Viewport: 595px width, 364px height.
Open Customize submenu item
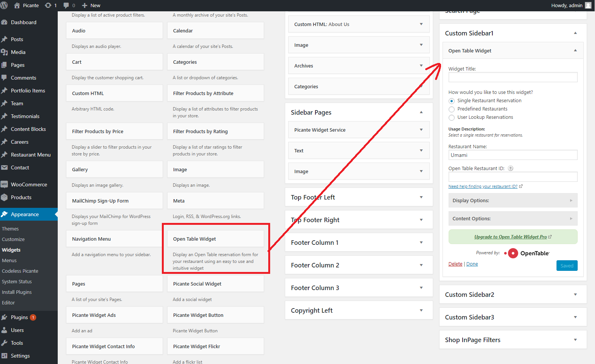tap(13, 240)
